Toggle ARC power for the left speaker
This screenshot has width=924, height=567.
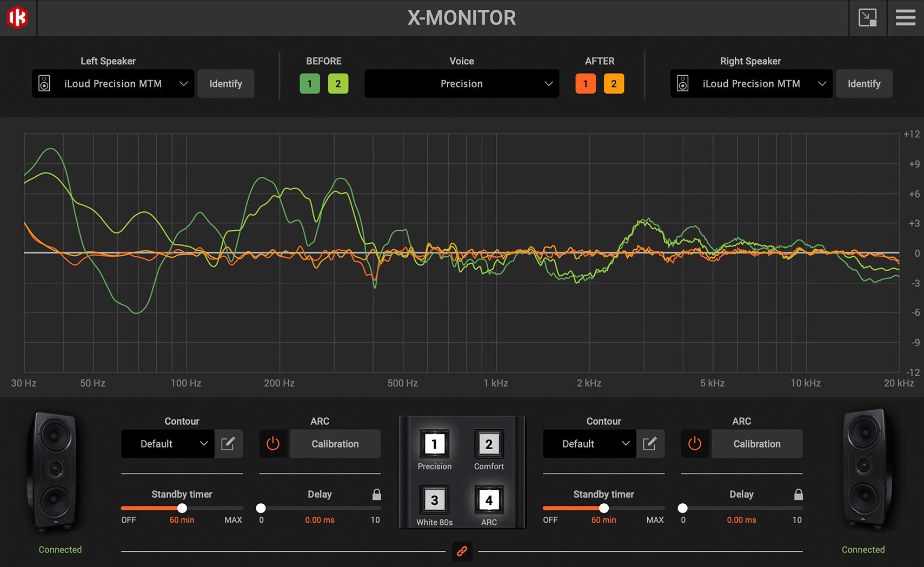tap(274, 444)
